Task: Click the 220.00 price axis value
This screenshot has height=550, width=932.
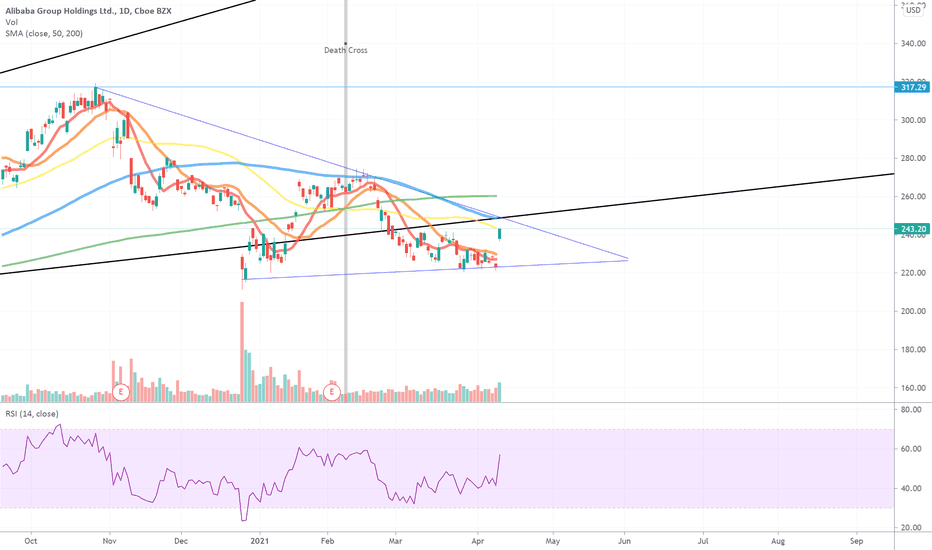Action: point(914,273)
